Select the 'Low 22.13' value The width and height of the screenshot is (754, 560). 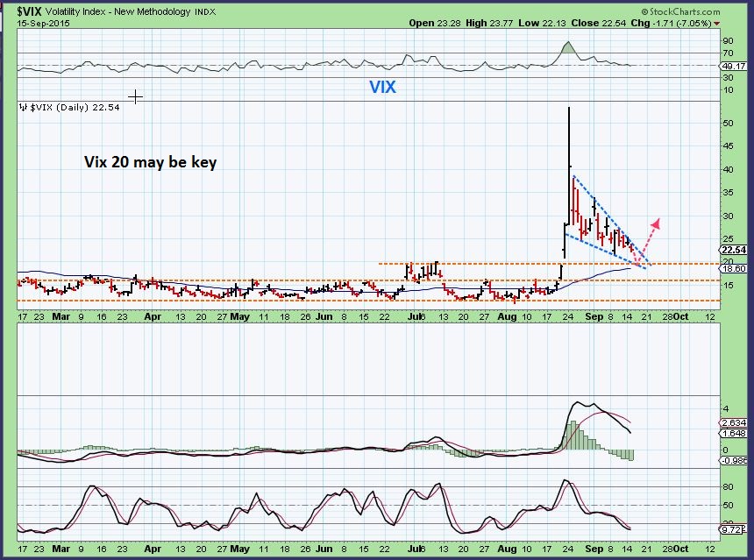542,23
